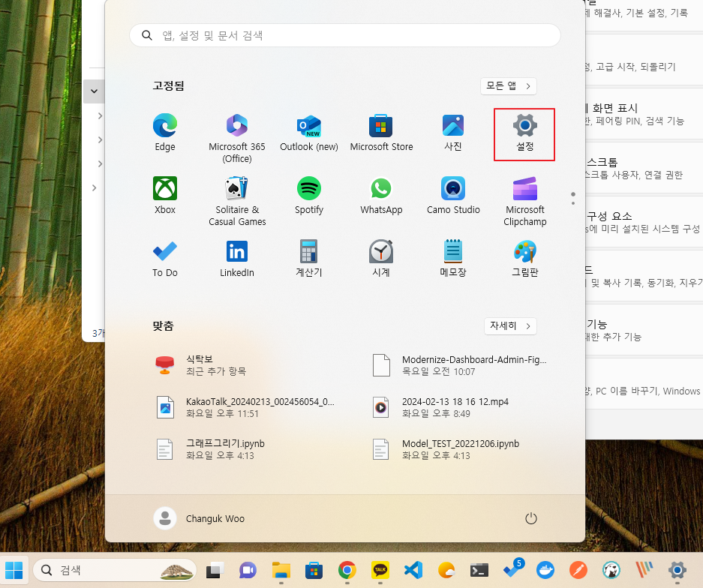Open the To Do pinned app
The height and width of the screenshot is (588, 703).
[x=165, y=259]
